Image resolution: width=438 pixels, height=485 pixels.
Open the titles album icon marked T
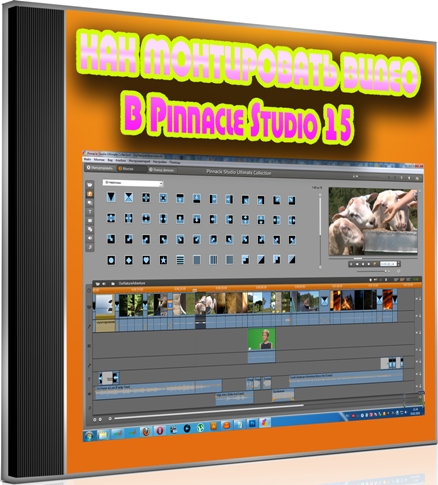pyautogui.click(x=90, y=212)
